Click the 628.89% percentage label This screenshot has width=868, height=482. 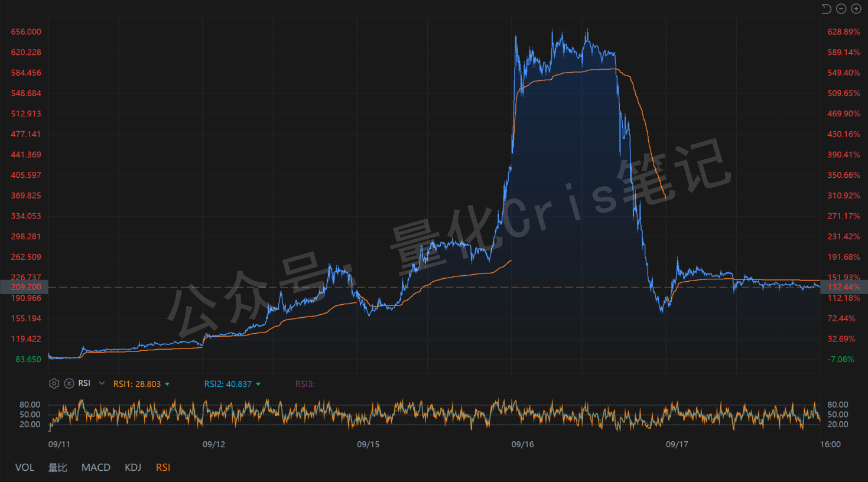[x=844, y=32]
